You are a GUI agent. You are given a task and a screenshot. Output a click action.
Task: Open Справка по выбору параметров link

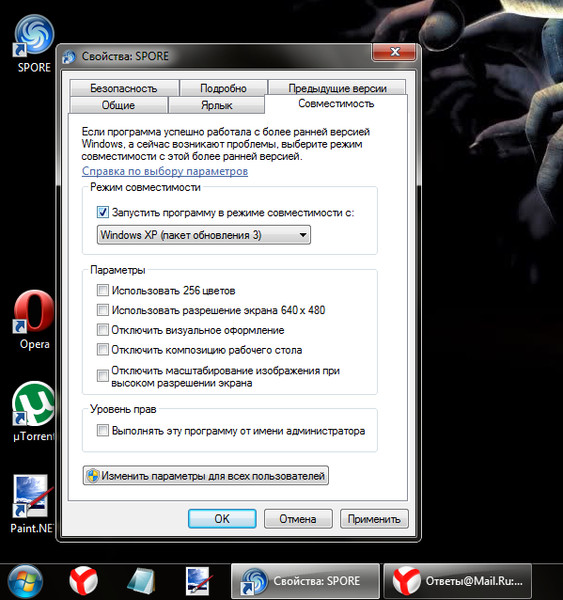pyautogui.click(x=165, y=171)
